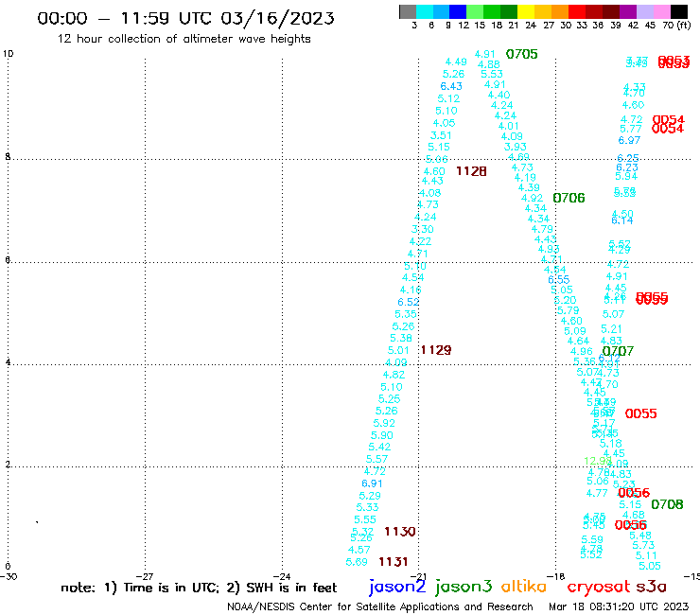Viewport: 700px width, 615px height.
Task: Click the latitude axis label '10'
Action: click(x=9, y=54)
